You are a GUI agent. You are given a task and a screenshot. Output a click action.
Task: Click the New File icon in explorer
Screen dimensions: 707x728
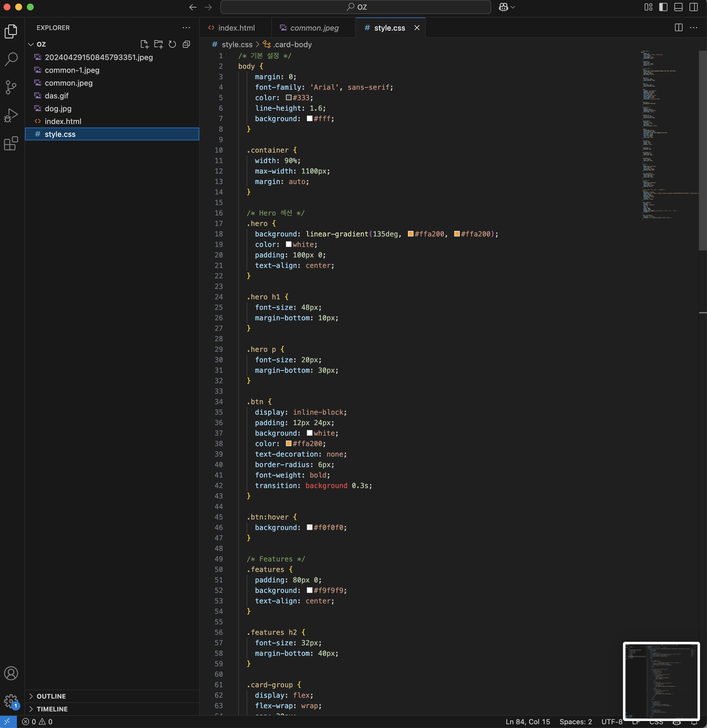[144, 44]
